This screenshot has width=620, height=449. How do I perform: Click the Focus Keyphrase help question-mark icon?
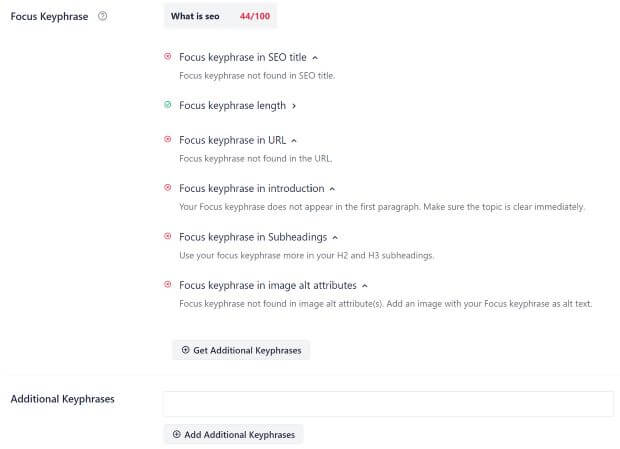(102, 16)
